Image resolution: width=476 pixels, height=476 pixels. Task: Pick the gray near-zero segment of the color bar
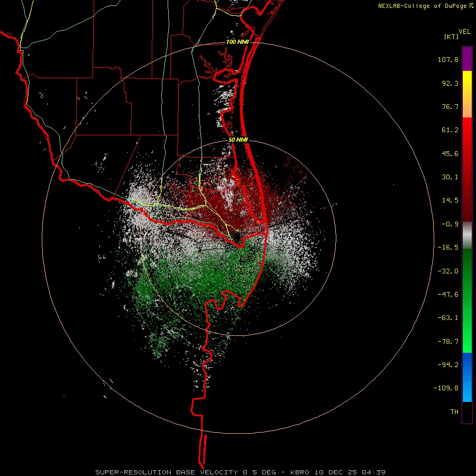(467, 235)
